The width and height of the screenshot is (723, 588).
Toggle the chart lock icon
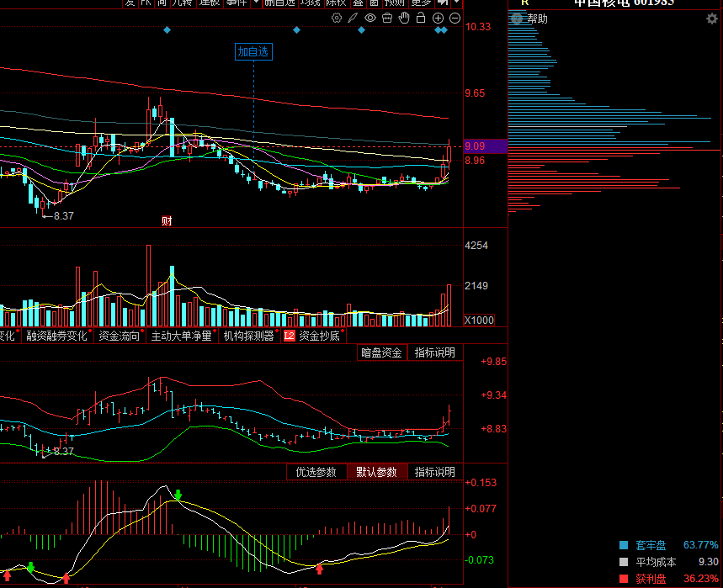tap(421, 18)
